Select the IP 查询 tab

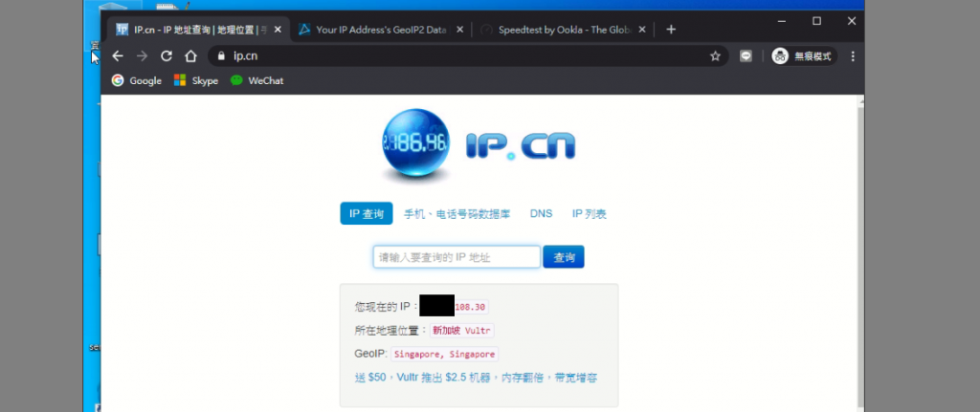pos(367,213)
